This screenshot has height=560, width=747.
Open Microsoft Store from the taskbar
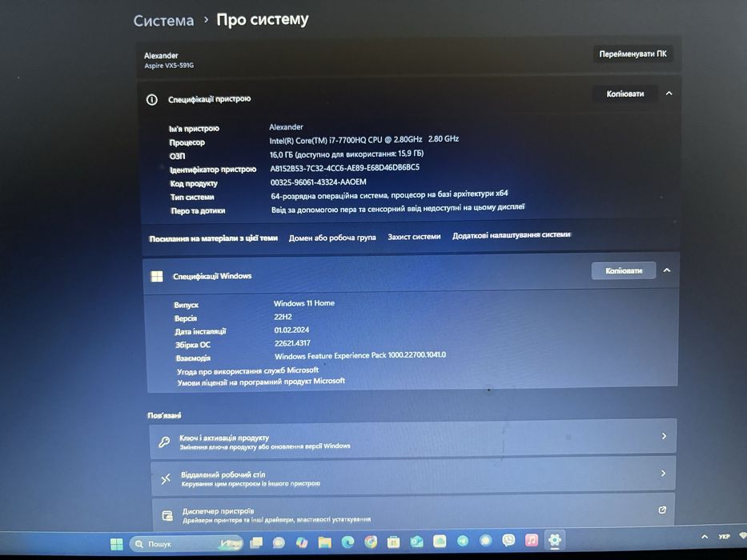(x=393, y=542)
